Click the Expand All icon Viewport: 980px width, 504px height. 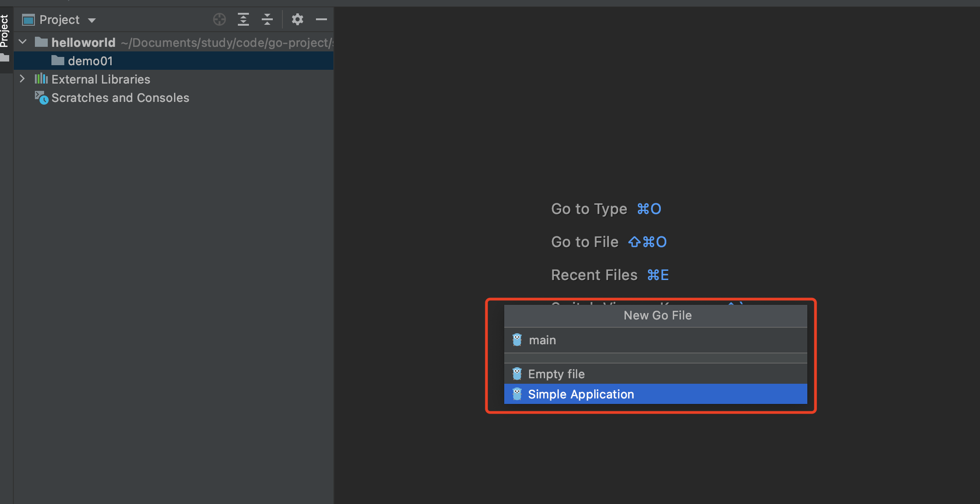pyautogui.click(x=243, y=19)
